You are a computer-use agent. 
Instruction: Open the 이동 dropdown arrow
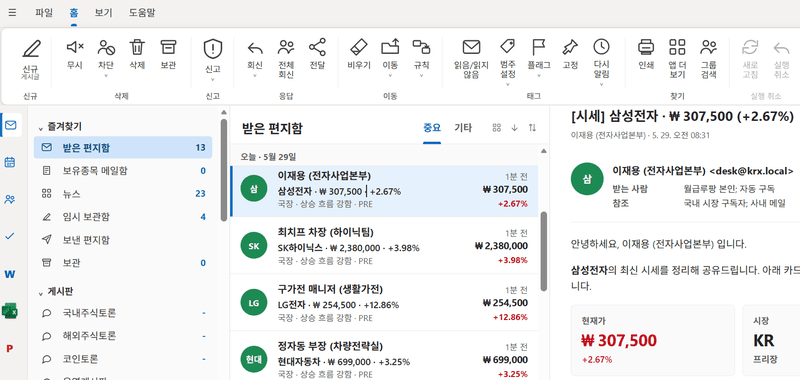coord(390,75)
